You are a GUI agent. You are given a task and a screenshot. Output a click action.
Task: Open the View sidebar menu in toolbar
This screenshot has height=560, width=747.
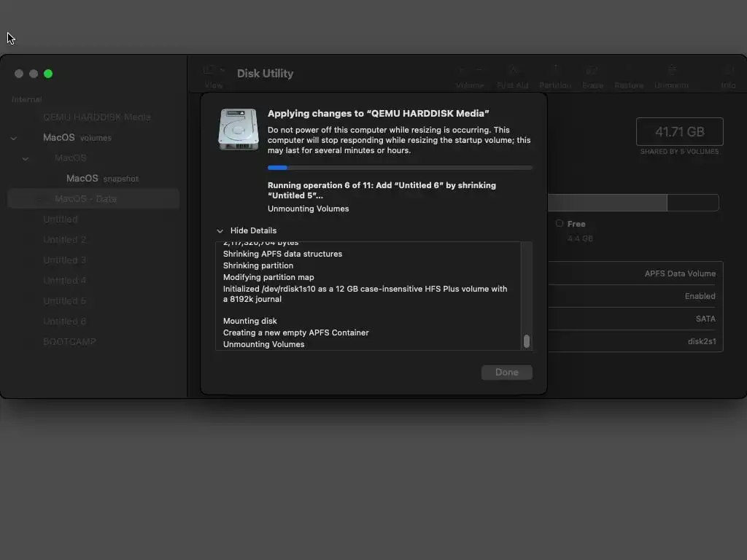click(x=214, y=77)
